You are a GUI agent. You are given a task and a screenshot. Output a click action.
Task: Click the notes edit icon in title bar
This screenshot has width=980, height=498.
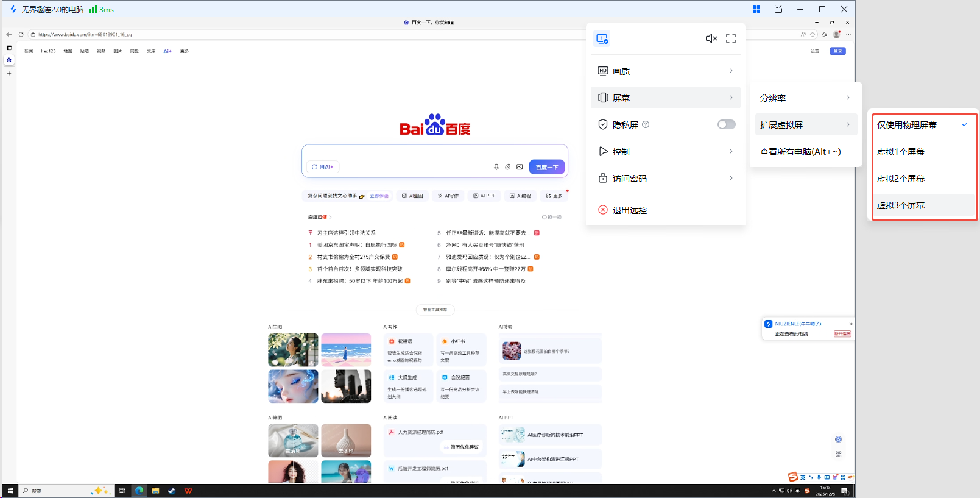click(778, 9)
